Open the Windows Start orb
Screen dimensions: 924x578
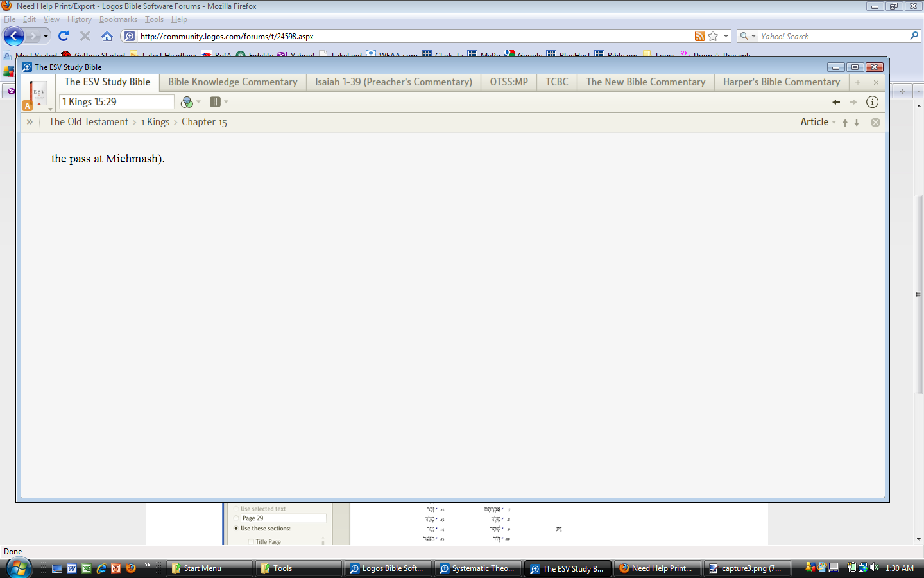tap(19, 568)
